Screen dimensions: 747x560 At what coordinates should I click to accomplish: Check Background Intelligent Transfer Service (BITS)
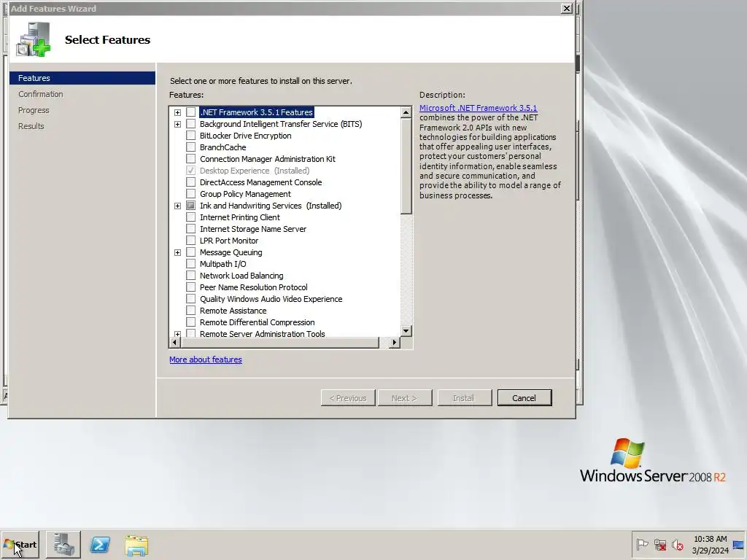coord(190,124)
